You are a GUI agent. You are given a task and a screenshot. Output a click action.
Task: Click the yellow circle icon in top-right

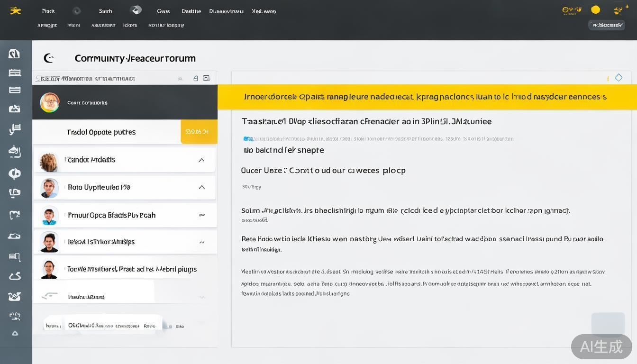coord(595,10)
